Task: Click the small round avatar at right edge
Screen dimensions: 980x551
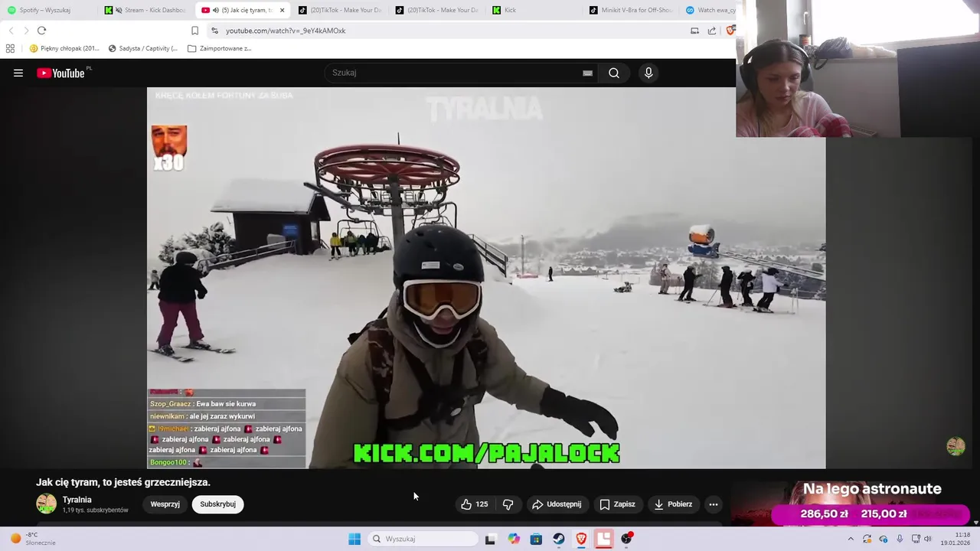Action: [955, 446]
